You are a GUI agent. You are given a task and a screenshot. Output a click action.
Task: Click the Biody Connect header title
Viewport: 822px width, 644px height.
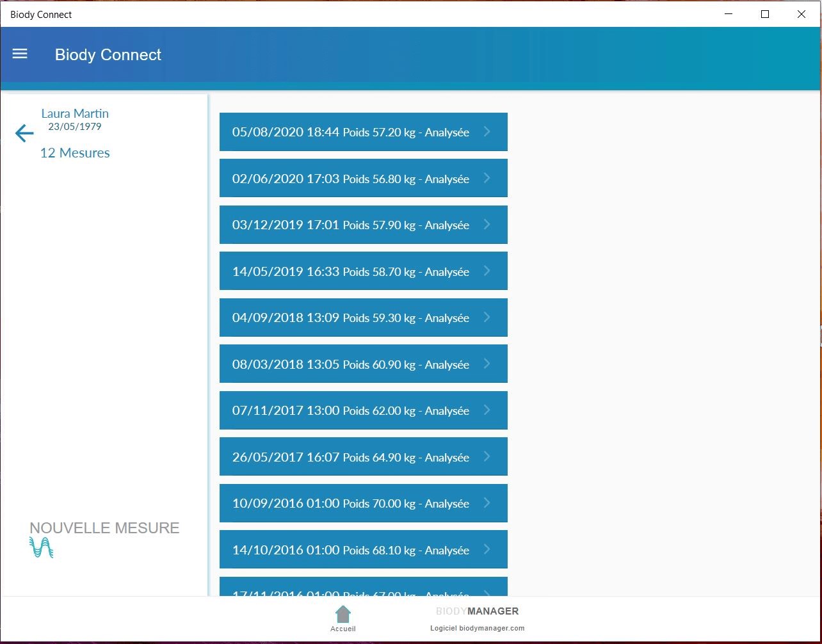tap(108, 54)
